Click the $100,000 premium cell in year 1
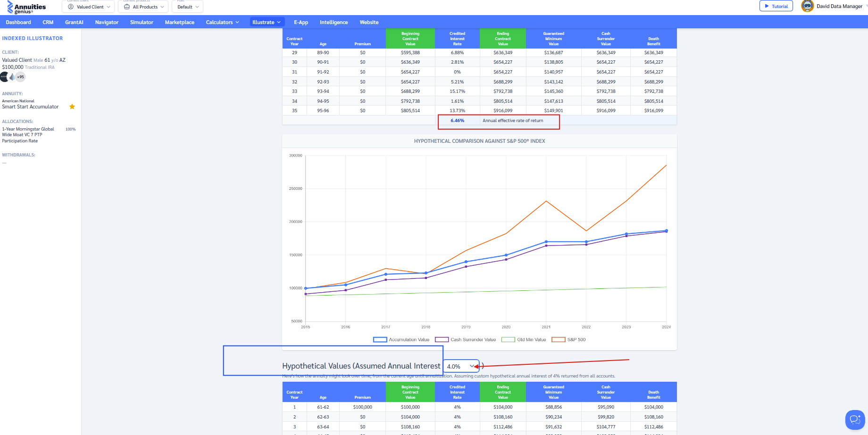Image resolution: width=868 pixels, height=435 pixels. [362, 407]
